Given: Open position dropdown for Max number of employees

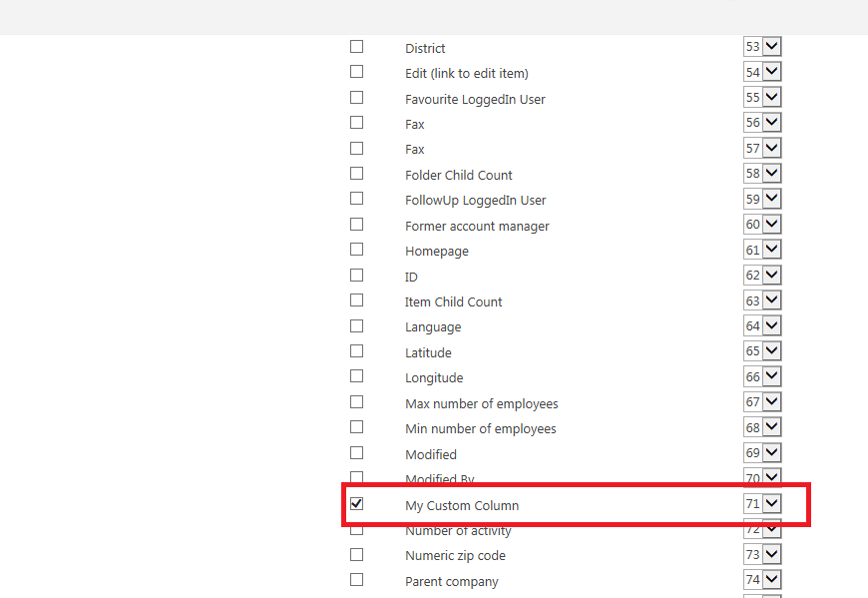Looking at the screenshot, I should (x=762, y=402).
